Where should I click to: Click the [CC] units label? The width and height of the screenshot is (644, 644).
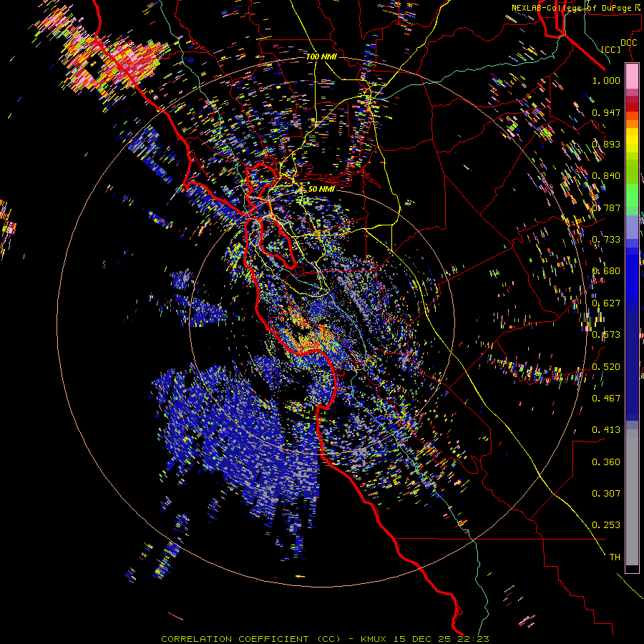pyautogui.click(x=611, y=49)
